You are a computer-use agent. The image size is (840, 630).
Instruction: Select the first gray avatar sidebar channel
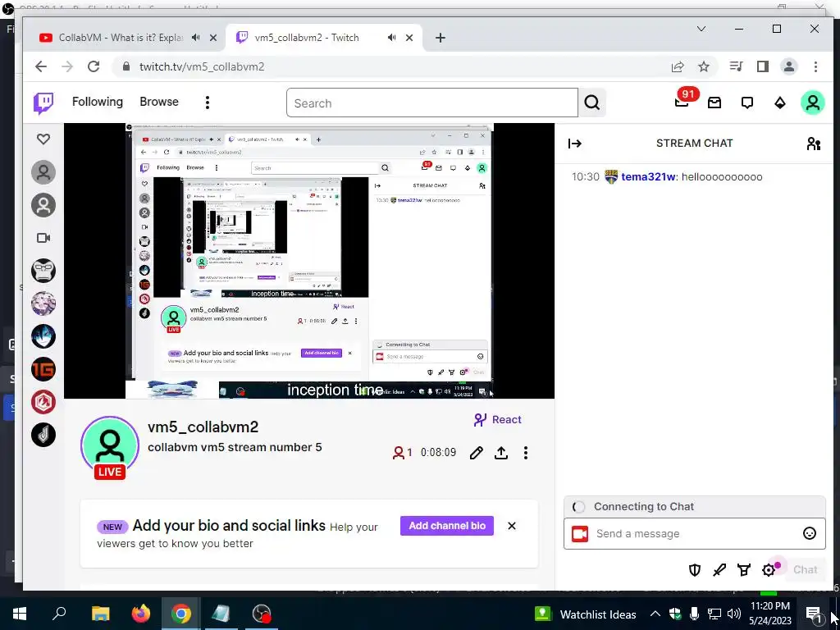pos(43,172)
